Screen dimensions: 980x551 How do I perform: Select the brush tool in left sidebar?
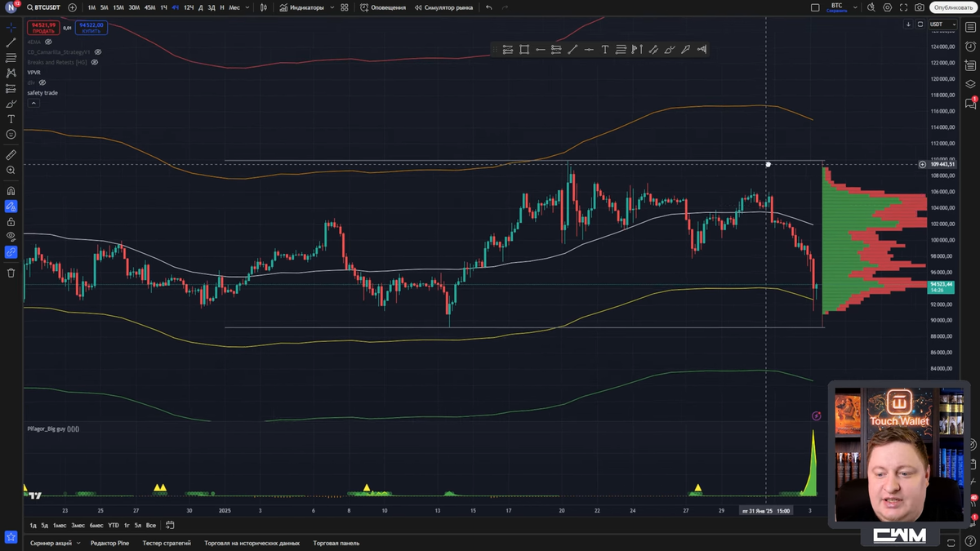[11, 104]
